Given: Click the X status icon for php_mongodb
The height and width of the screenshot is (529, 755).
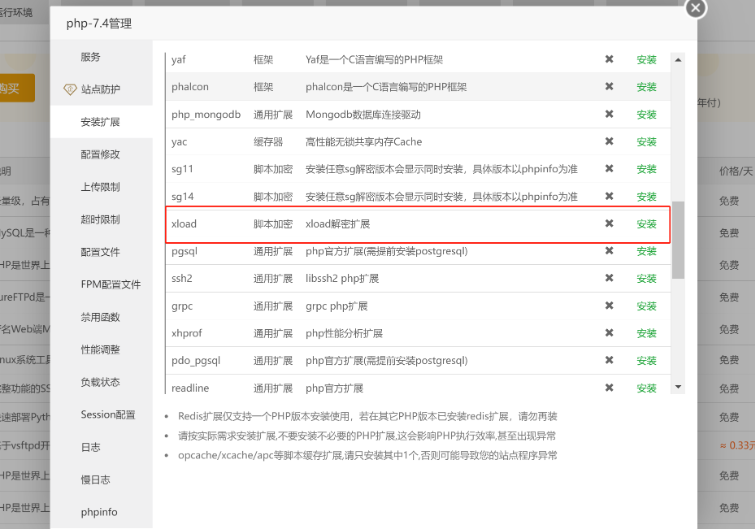Looking at the screenshot, I should pos(609,114).
